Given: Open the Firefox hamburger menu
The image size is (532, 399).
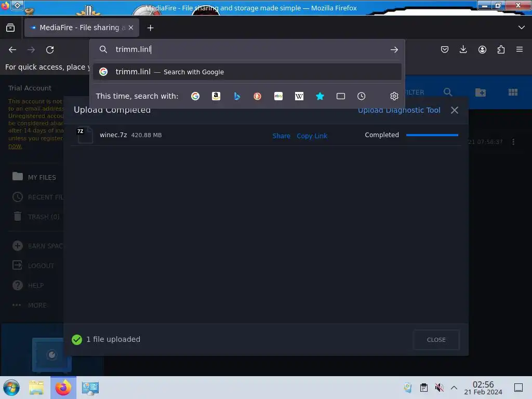Looking at the screenshot, I should click(x=520, y=49).
